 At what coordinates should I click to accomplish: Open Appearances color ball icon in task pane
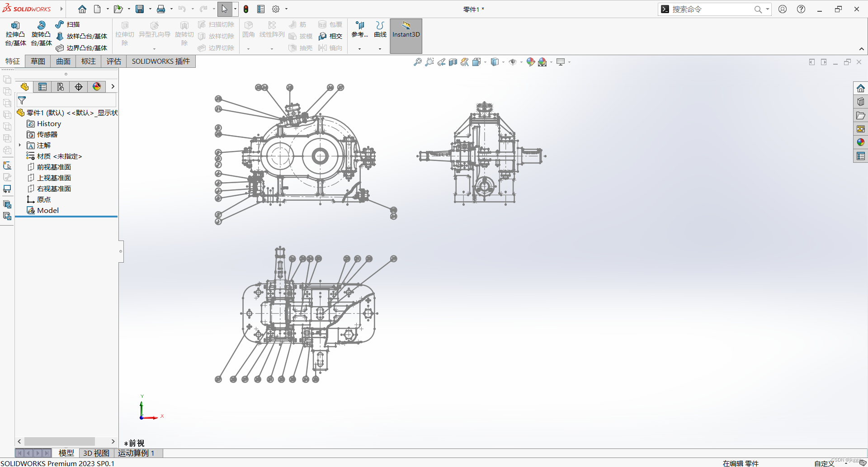click(861, 142)
